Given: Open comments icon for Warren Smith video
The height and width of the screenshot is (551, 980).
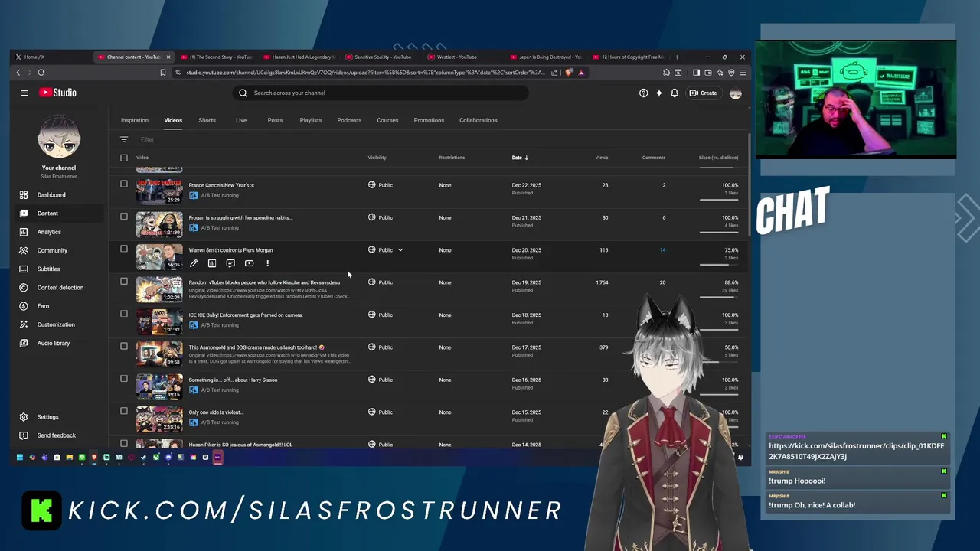Looking at the screenshot, I should pyautogui.click(x=230, y=263).
